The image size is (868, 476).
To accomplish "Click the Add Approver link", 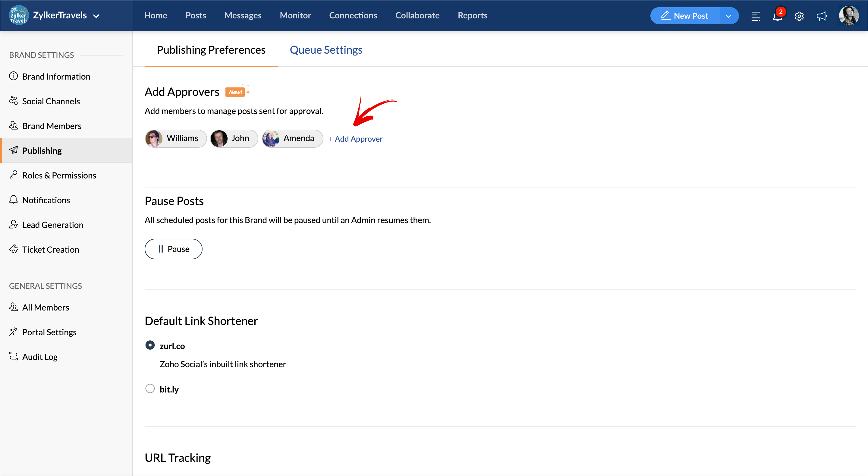I will point(356,139).
